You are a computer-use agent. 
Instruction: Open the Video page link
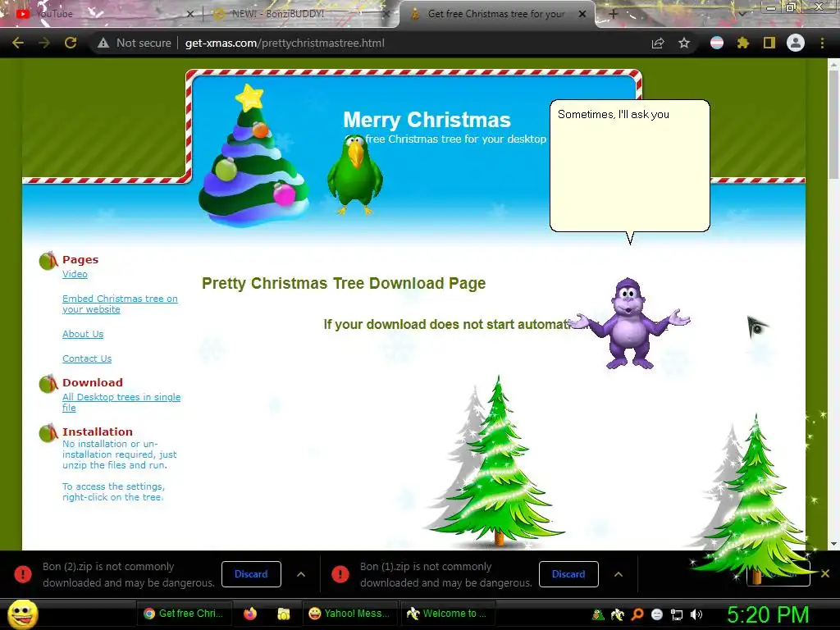pyautogui.click(x=75, y=274)
